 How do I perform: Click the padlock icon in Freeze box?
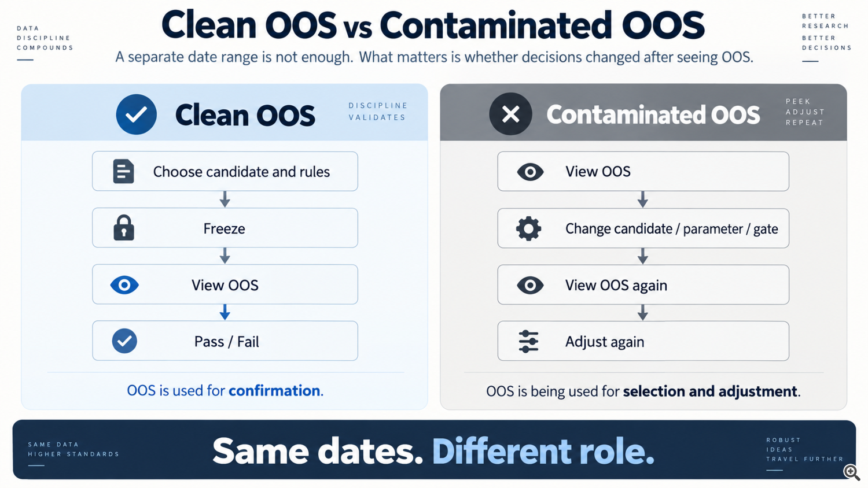[x=124, y=228]
